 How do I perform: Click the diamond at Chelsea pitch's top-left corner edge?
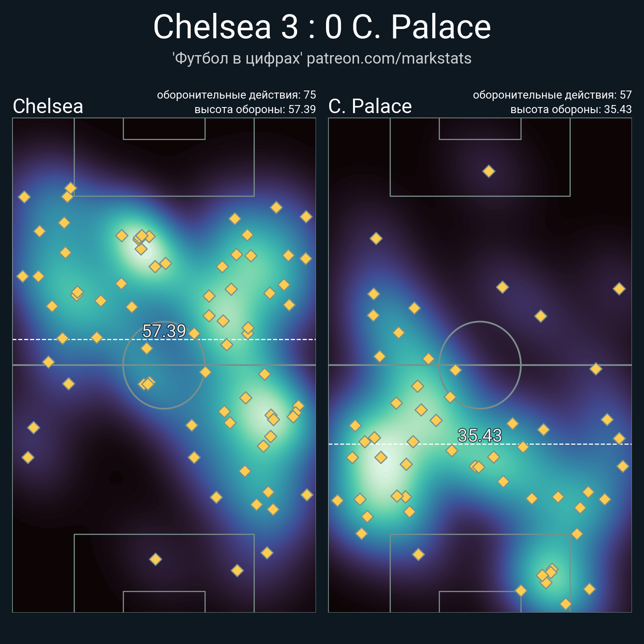point(24,197)
